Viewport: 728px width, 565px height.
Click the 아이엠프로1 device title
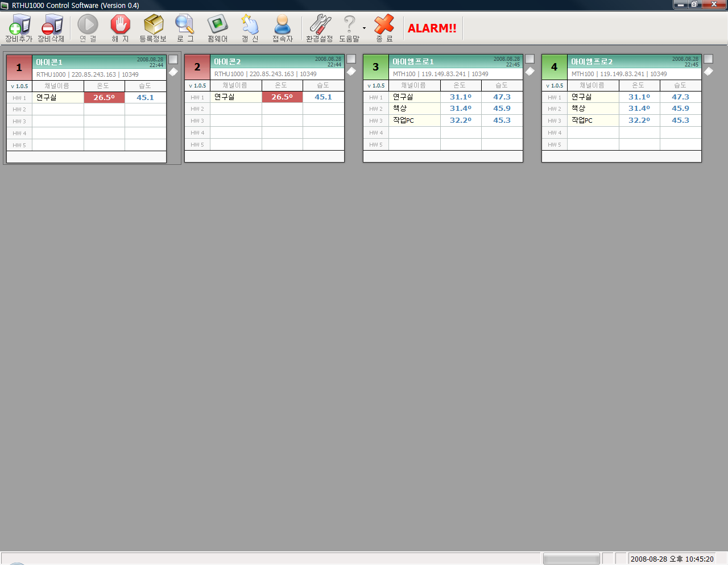click(x=413, y=61)
